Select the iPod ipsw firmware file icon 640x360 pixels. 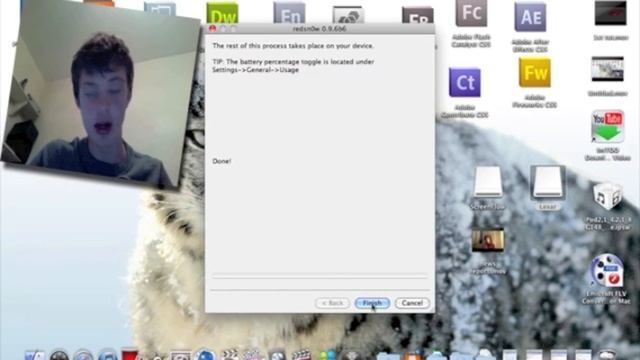(608, 197)
